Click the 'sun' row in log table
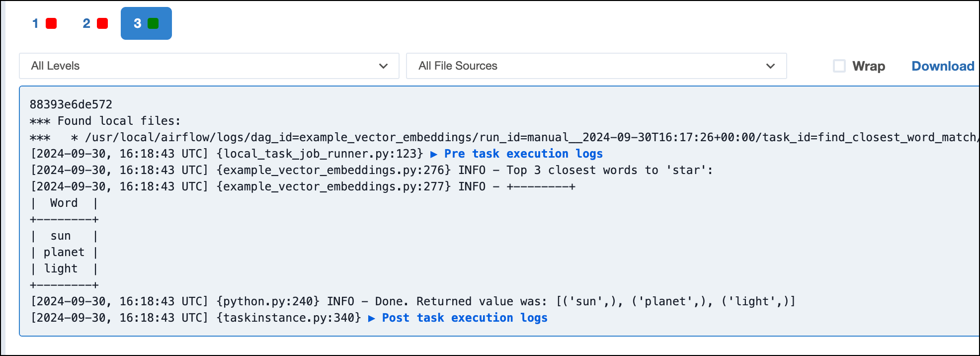980x356 pixels. (x=64, y=236)
